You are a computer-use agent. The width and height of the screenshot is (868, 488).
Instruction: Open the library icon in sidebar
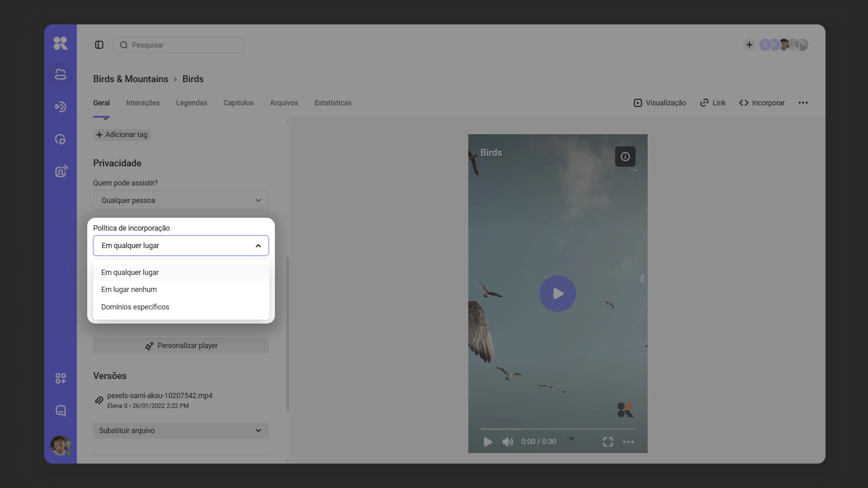click(61, 74)
